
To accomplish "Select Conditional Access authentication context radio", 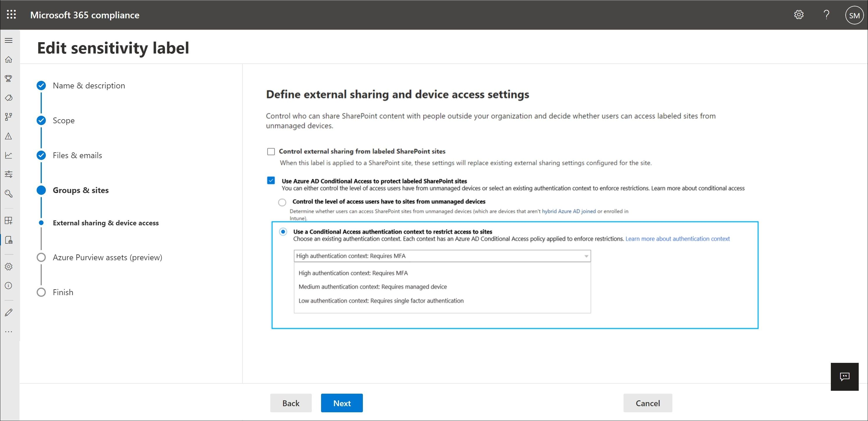I will (283, 231).
